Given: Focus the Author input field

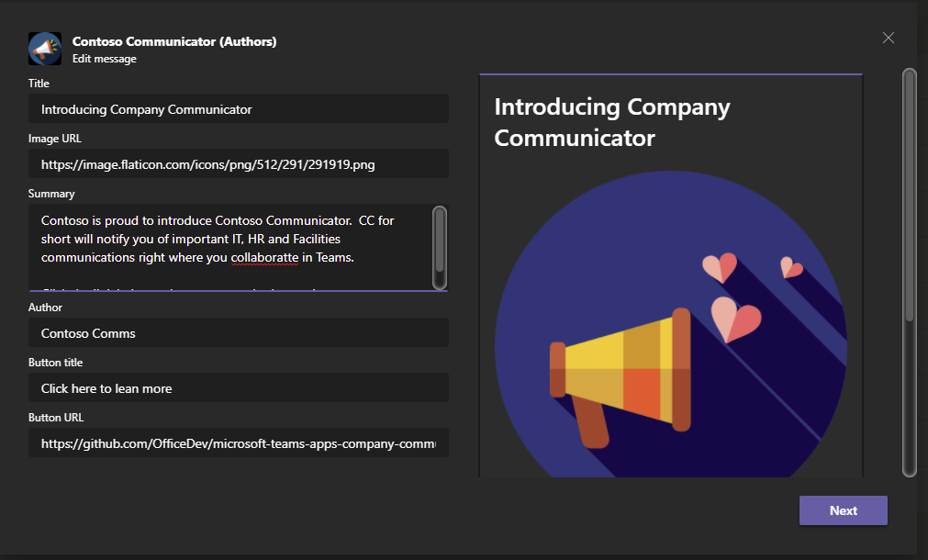Looking at the screenshot, I should 239,332.
